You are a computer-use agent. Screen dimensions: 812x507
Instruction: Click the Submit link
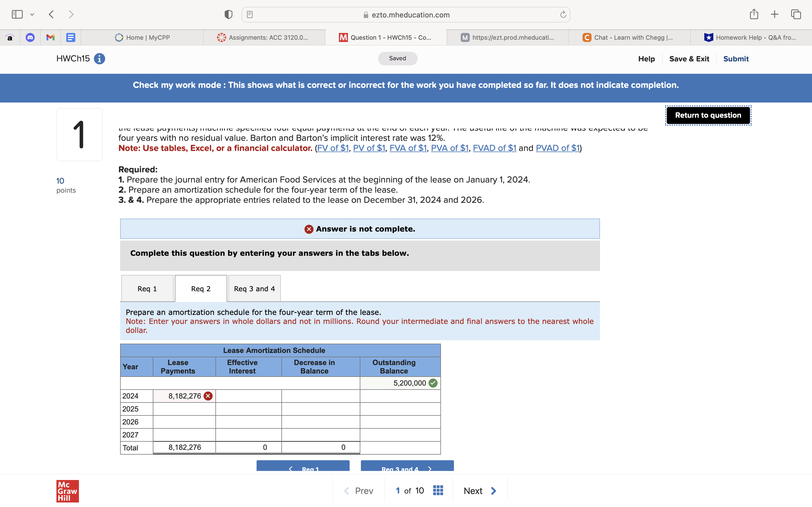coord(736,59)
